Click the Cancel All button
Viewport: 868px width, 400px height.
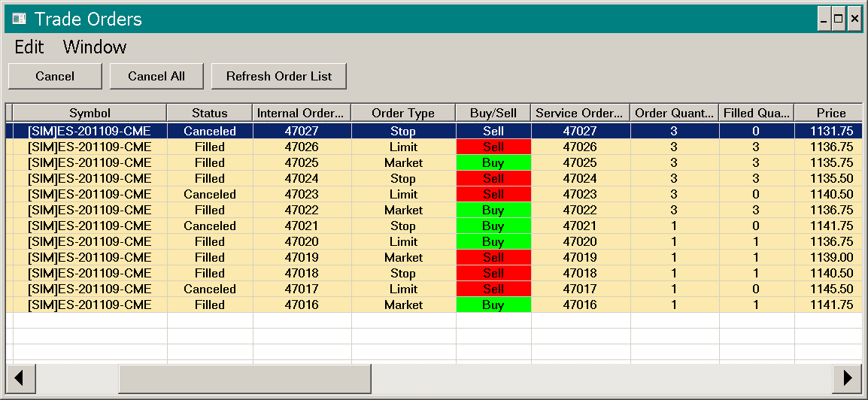click(x=156, y=76)
